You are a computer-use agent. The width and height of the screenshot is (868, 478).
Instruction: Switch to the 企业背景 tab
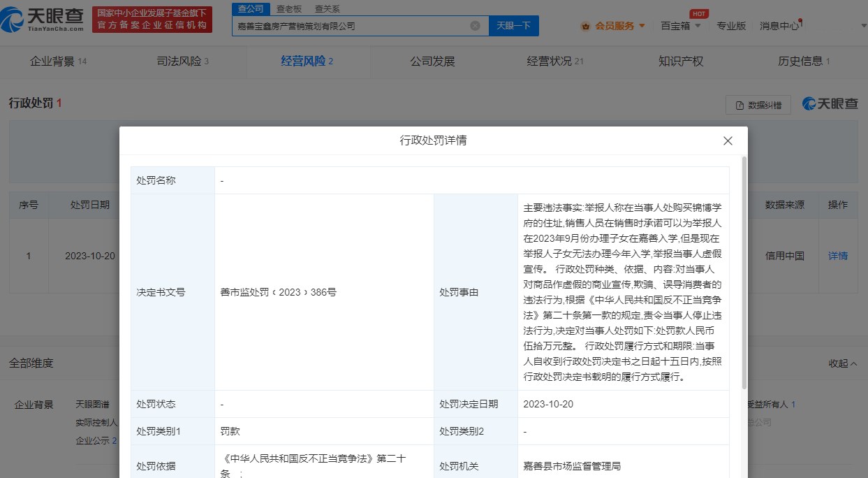pos(58,61)
